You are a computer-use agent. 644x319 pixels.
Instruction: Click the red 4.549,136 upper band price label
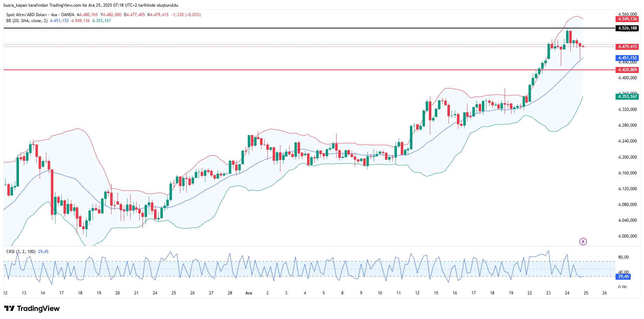(627, 19)
